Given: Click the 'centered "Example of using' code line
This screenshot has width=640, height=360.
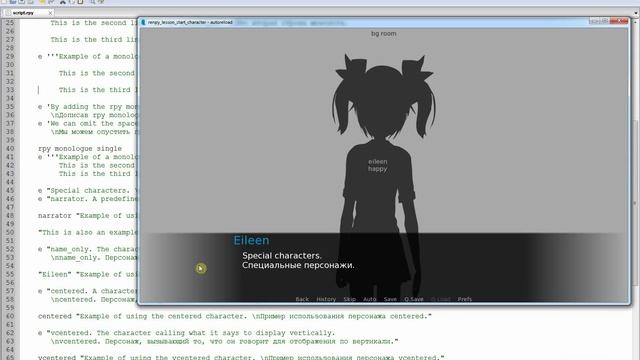Looking at the screenshot, I should tap(235, 316).
